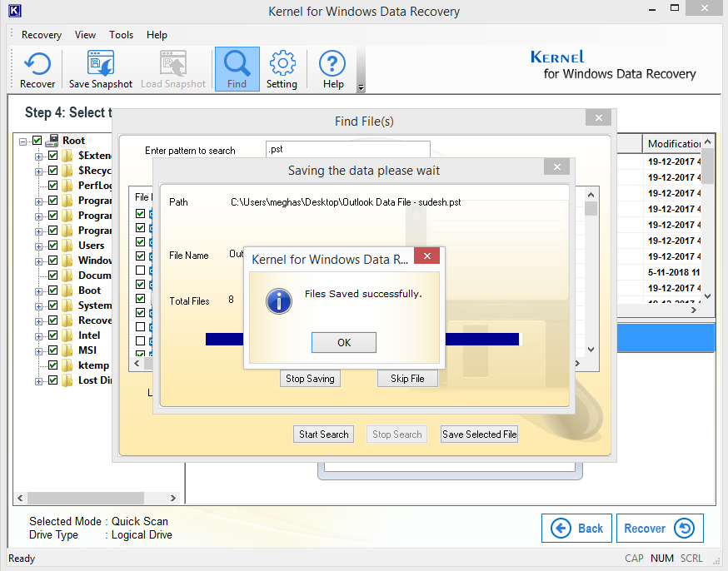Click the Back navigation button

[x=576, y=528]
